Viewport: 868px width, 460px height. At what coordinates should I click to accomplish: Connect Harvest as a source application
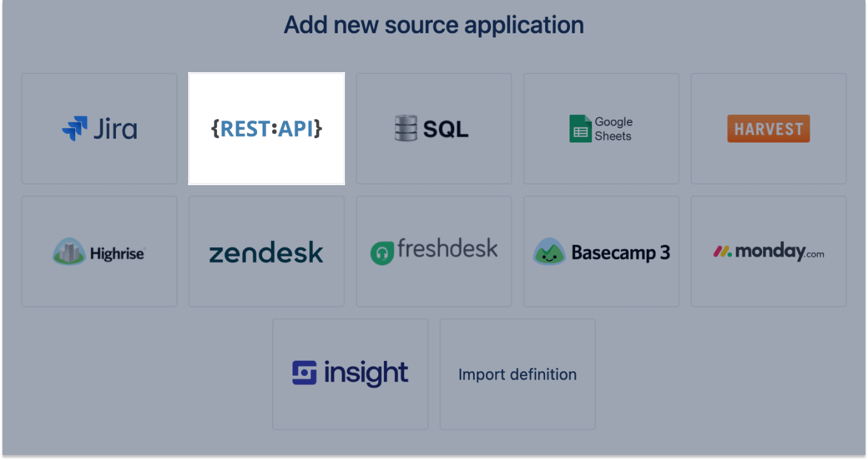(768, 128)
